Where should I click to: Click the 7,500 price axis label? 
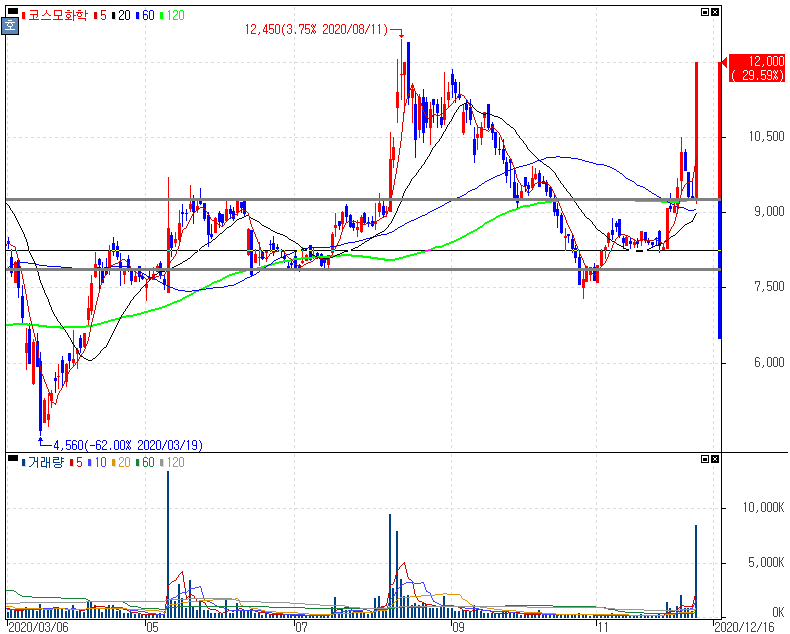(x=769, y=287)
